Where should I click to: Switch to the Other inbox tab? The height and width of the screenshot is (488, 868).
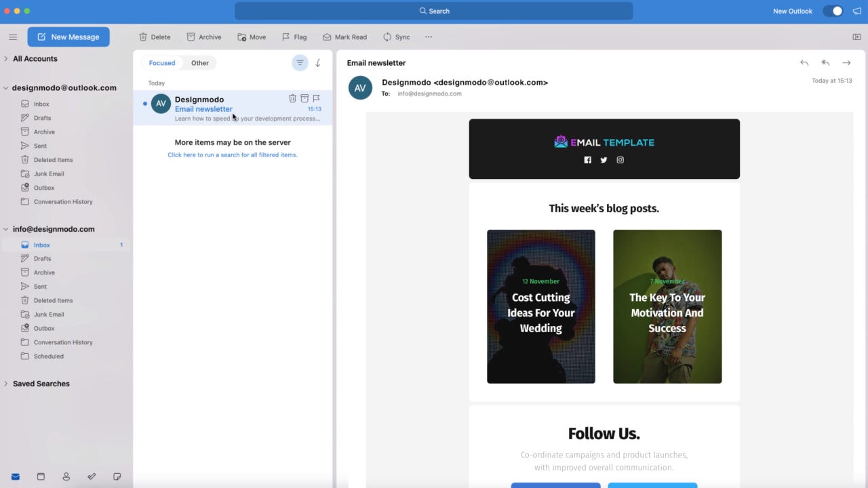click(x=199, y=62)
